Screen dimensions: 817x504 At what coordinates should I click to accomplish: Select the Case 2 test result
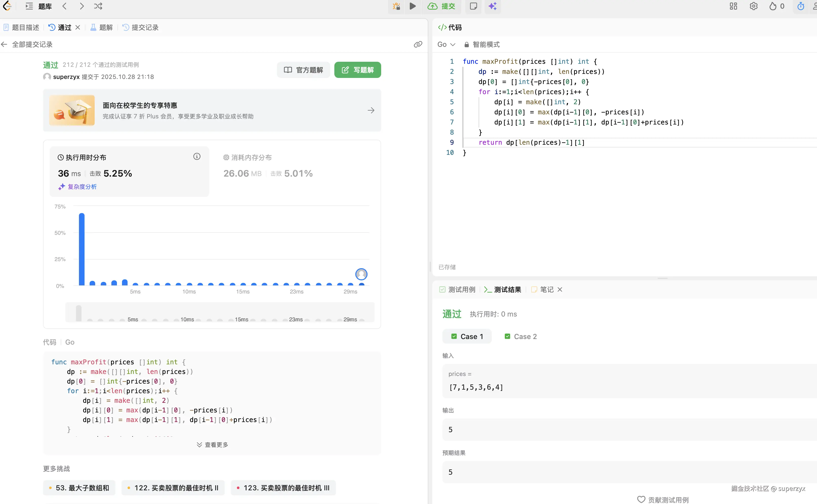tap(521, 336)
